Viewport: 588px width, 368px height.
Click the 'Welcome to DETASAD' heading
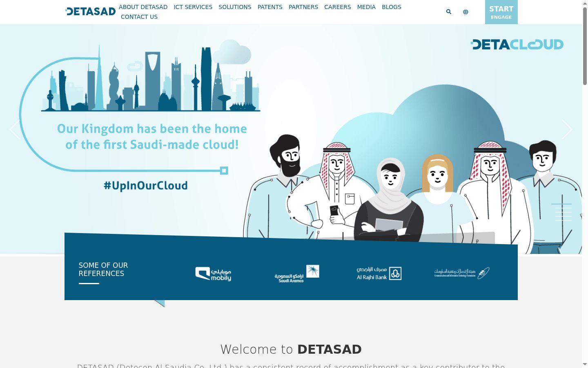point(291,349)
